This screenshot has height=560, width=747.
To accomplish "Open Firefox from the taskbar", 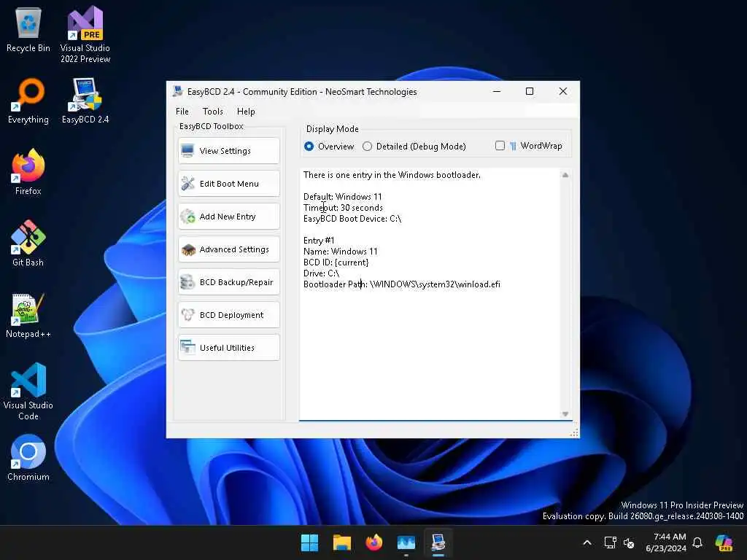I will (374, 542).
